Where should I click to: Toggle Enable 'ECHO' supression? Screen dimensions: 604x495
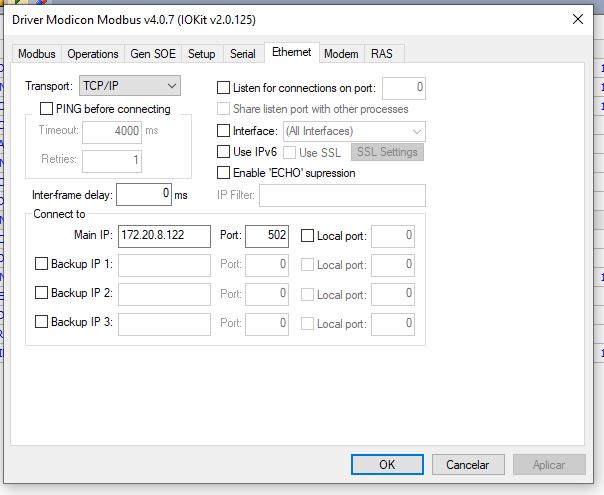coord(223,173)
